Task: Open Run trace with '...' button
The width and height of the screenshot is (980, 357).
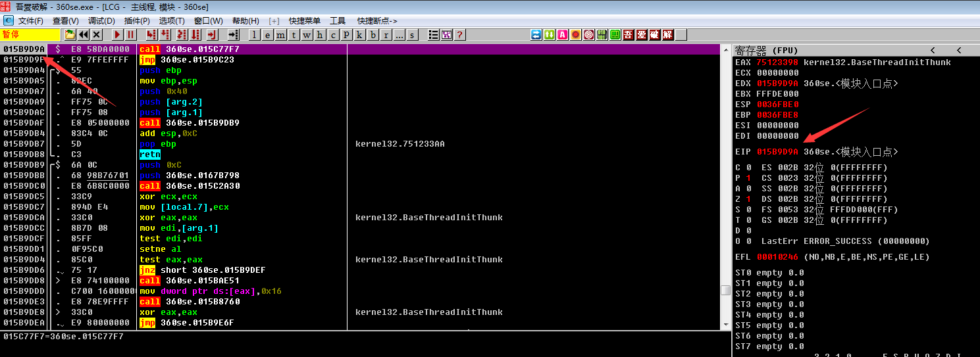Action: [x=400, y=35]
